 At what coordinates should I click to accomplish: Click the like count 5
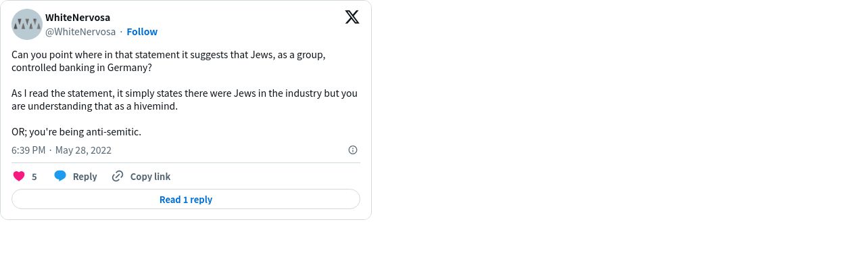click(x=34, y=177)
